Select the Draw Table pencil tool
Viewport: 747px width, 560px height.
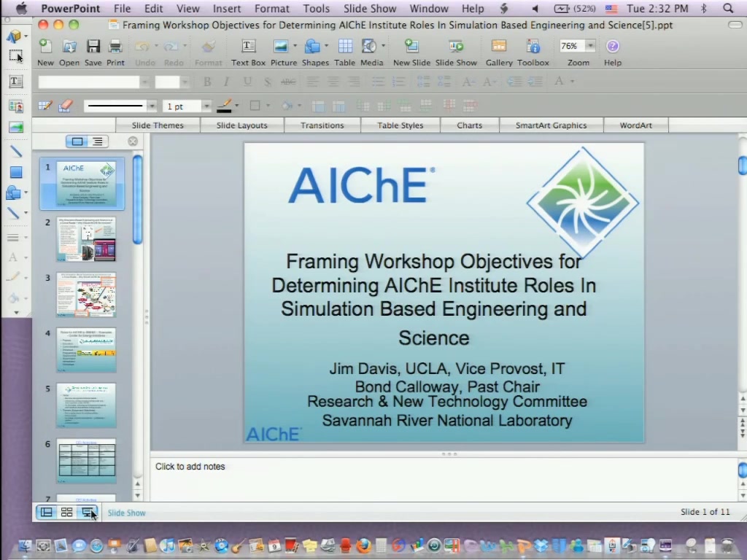(x=45, y=106)
